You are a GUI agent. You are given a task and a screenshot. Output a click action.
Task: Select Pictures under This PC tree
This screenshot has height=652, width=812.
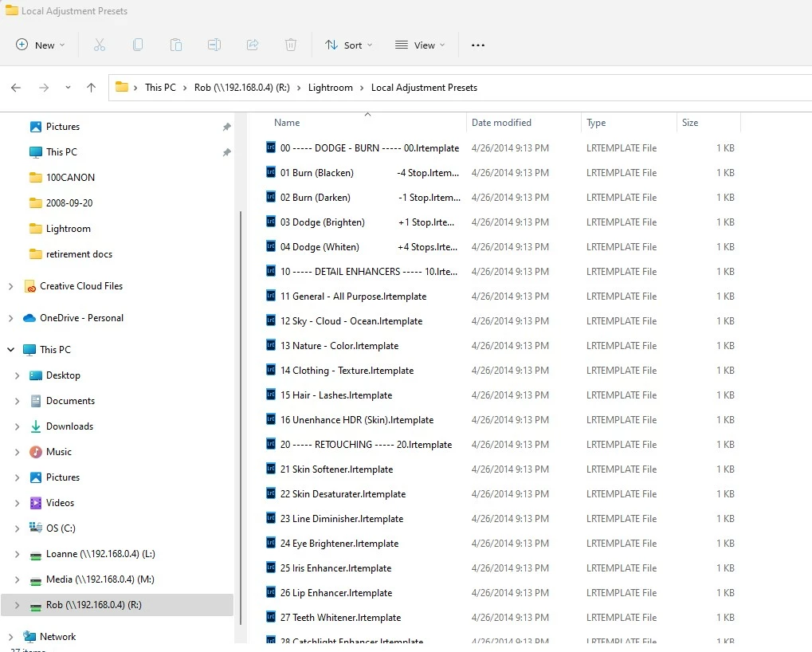pyautogui.click(x=63, y=477)
